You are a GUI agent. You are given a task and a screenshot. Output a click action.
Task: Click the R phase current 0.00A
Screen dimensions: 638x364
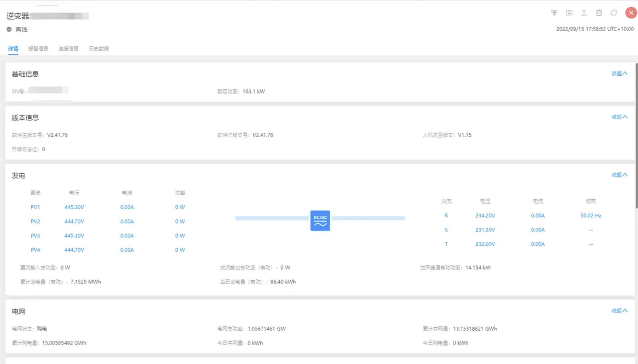(x=538, y=215)
